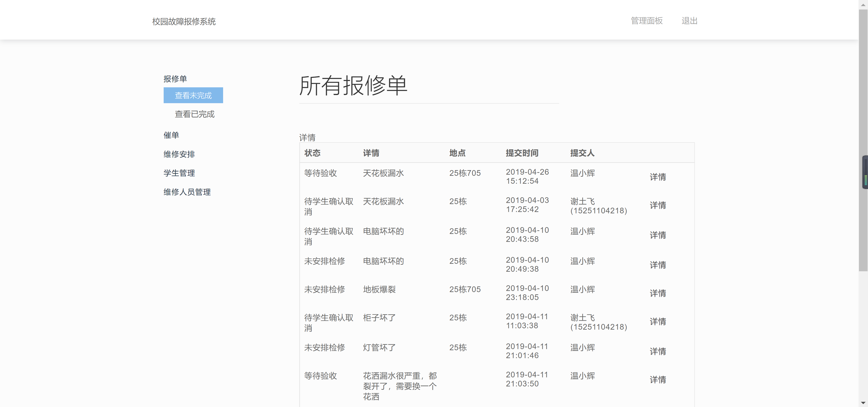Open the 维修安排 sidebar section
Image resolution: width=868 pixels, height=407 pixels.
tap(179, 154)
